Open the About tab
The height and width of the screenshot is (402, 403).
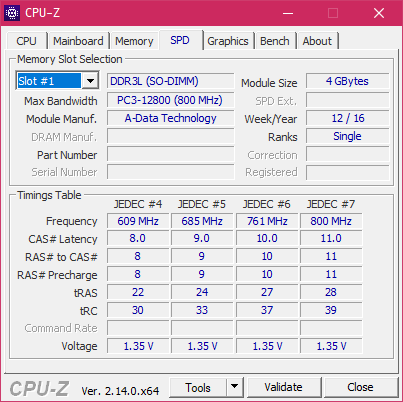click(x=317, y=41)
